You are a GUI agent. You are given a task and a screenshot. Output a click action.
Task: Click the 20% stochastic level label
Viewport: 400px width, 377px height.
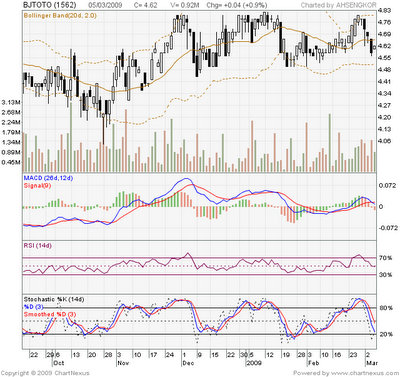[x=385, y=334]
